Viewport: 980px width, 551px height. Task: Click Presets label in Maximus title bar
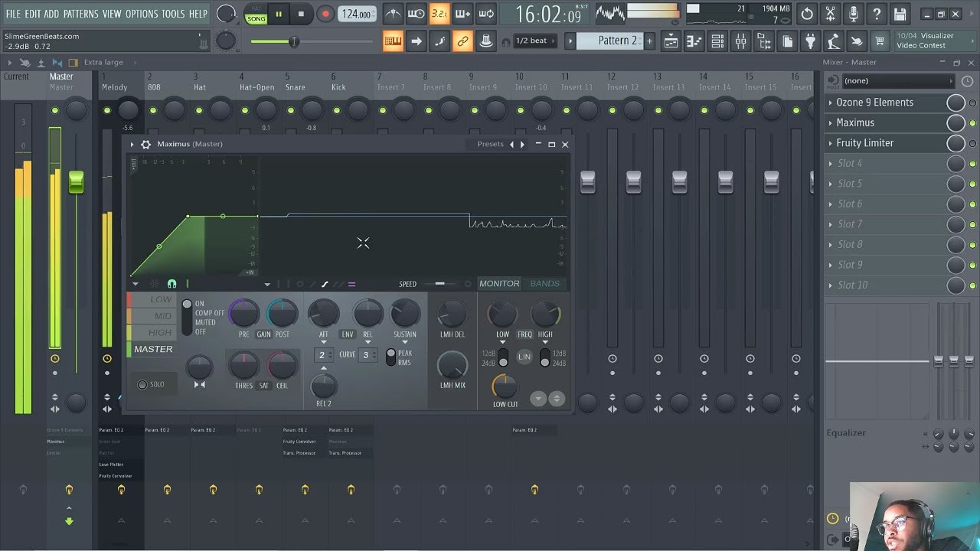click(491, 144)
